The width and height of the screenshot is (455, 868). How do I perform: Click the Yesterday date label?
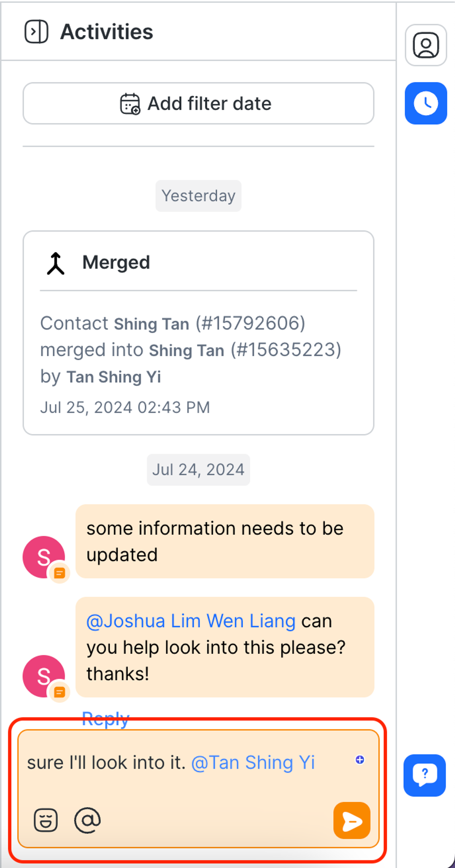(x=198, y=196)
